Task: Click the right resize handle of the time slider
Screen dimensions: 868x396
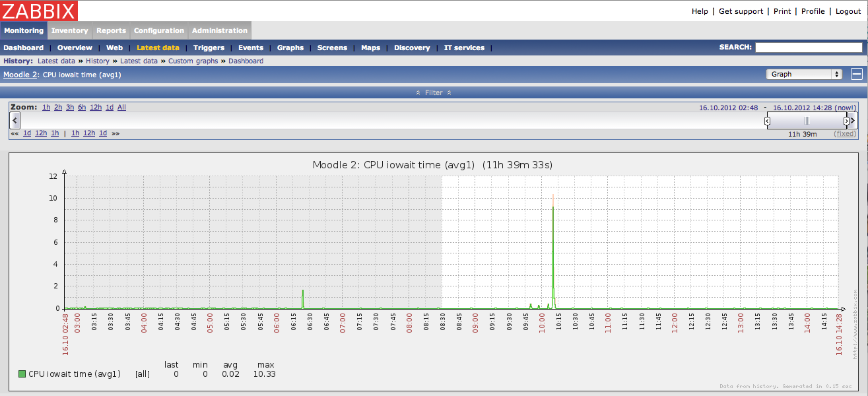Action: coord(846,121)
